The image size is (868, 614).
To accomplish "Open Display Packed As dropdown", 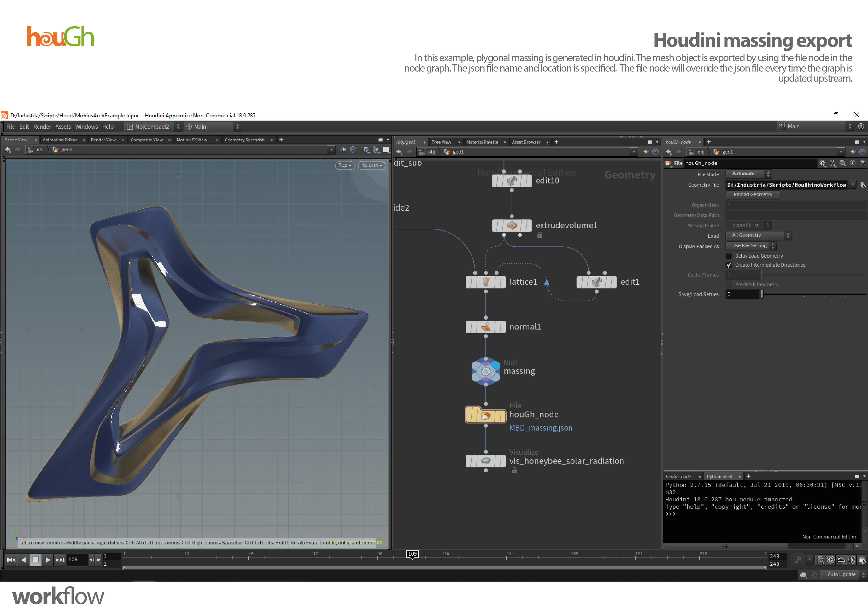I will click(x=751, y=246).
